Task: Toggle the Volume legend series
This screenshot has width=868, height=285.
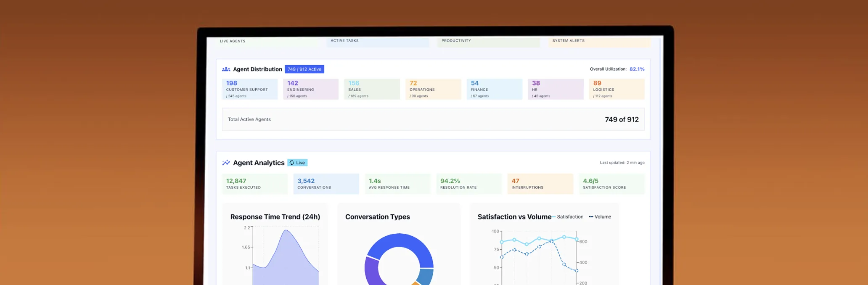Action: point(600,217)
